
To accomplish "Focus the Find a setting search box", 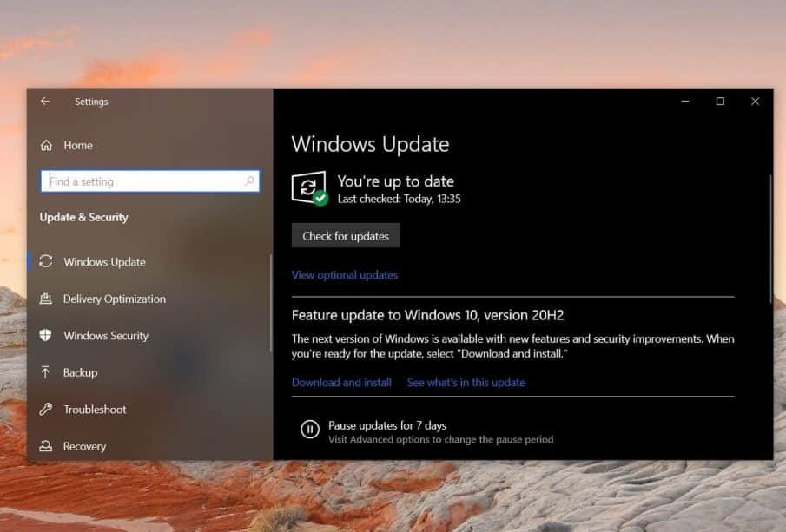I will pos(150,181).
